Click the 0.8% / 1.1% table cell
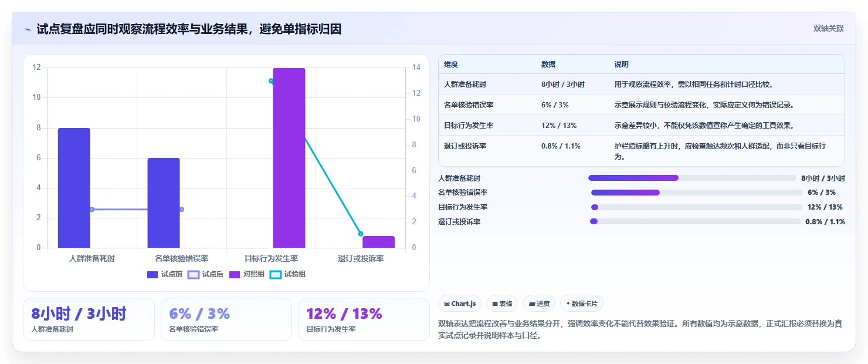 coord(561,146)
